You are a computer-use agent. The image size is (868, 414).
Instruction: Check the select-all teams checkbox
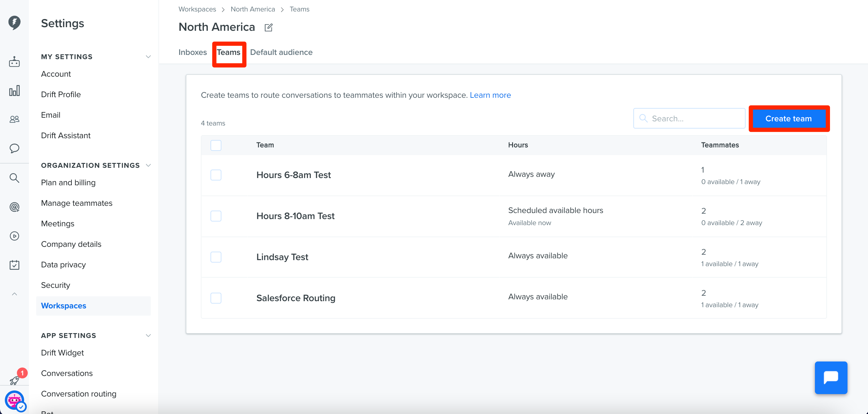[216, 145]
